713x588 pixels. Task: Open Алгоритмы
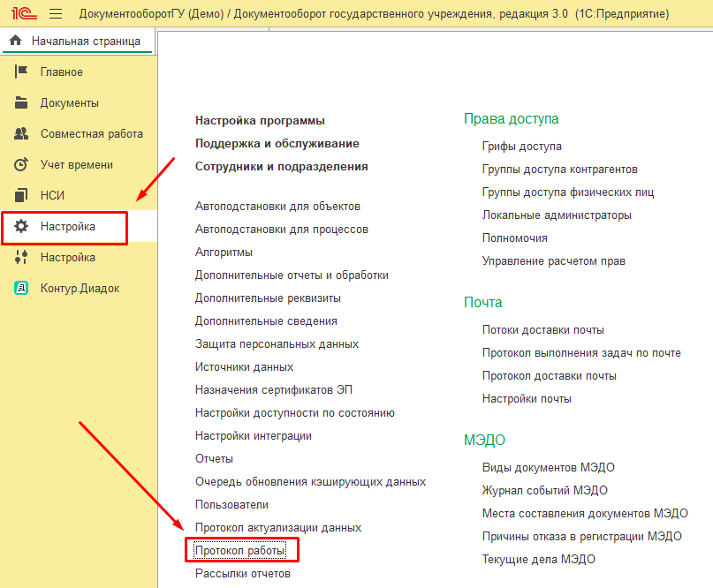coord(224,253)
